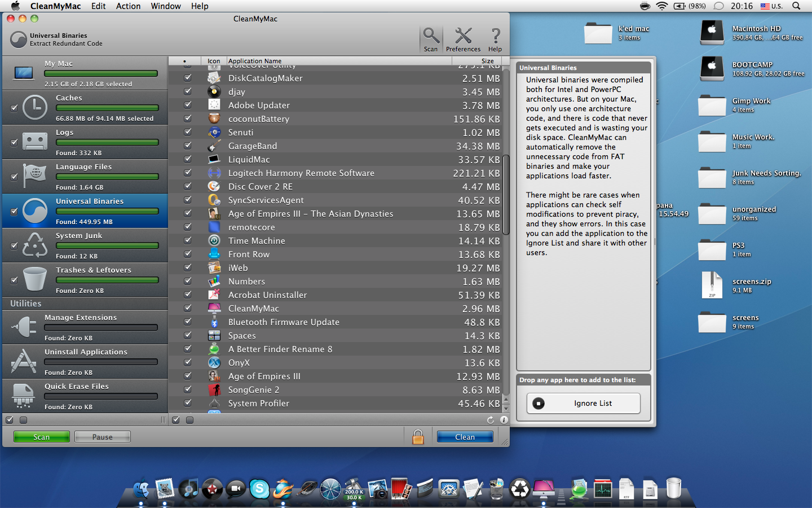Uncheck the Trashes & Leftovers checkbox
The width and height of the screenshot is (812, 508).
coord(14,280)
